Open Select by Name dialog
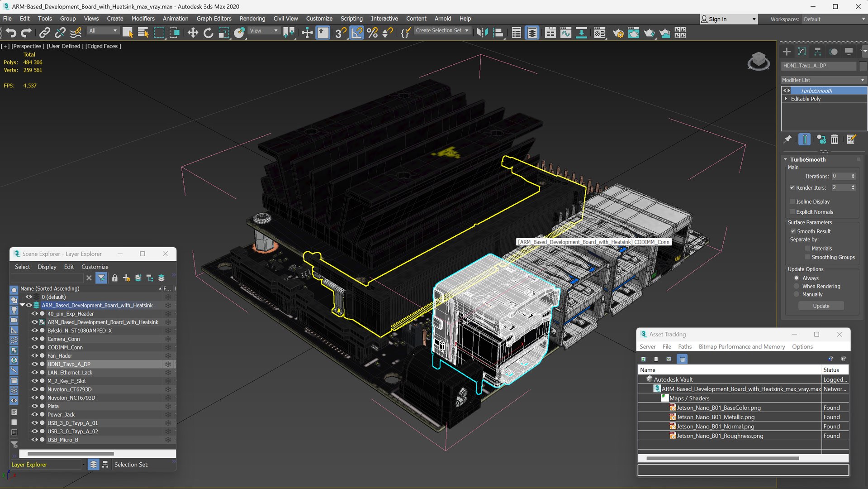 (x=143, y=33)
